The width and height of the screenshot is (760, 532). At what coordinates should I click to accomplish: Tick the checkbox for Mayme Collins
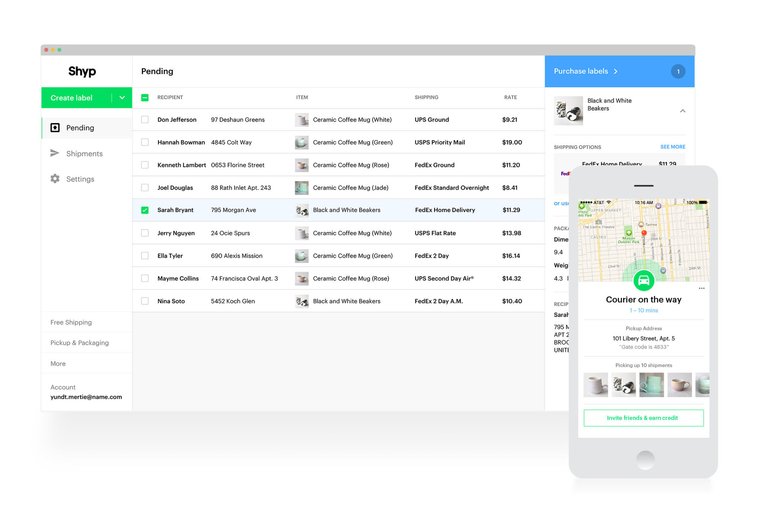pyautogui.click(x=145, y=278)
